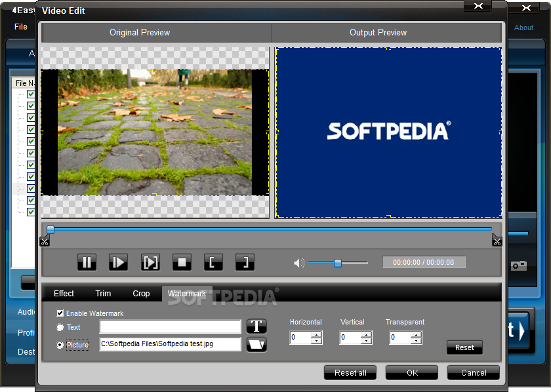Click the snapshot camera icon in main window

tap(519, 265)
